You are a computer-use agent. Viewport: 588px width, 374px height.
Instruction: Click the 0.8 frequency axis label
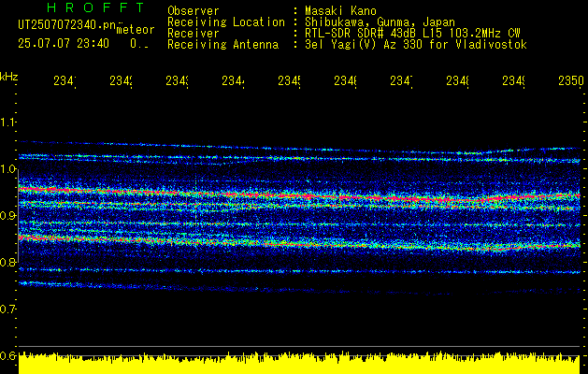pos(7,262)
